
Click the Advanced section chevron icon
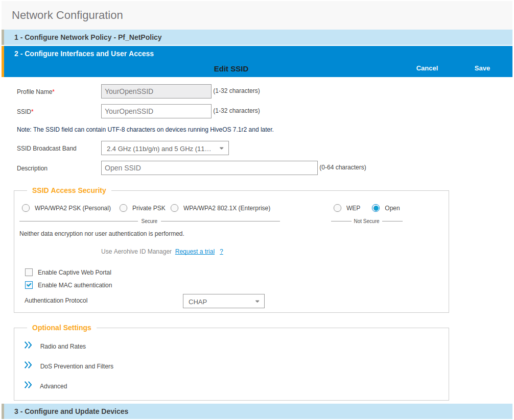(x=28, y=385)
